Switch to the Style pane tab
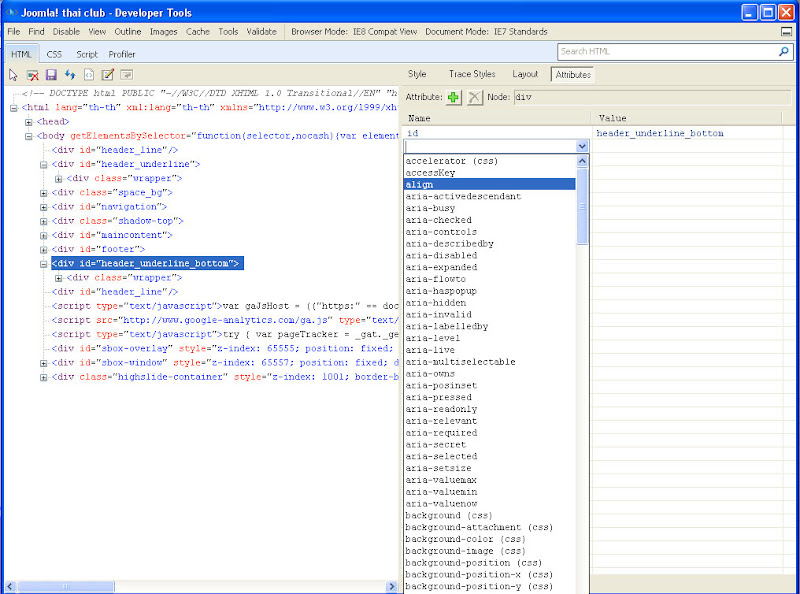This screenshot has width=800, height=594. click(x=417, y=74)
